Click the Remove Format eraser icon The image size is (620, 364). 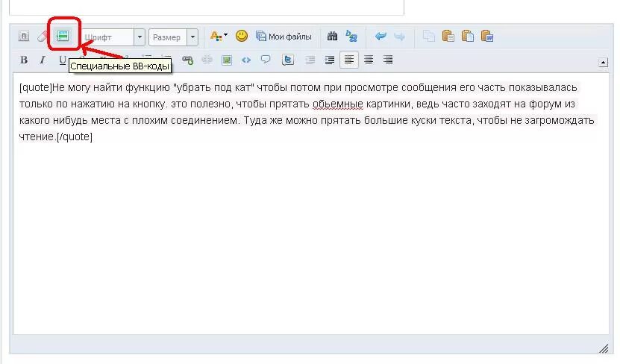(x=43, y=37)
